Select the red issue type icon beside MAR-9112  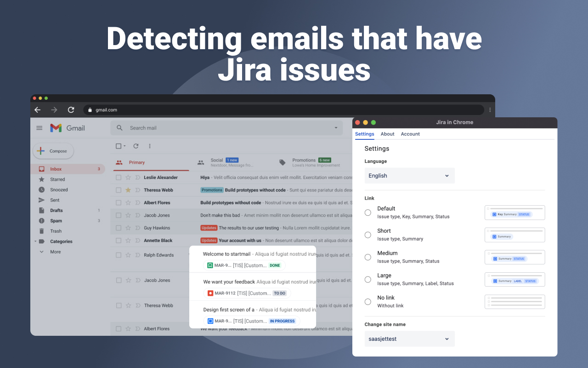(x=210, y=293)
